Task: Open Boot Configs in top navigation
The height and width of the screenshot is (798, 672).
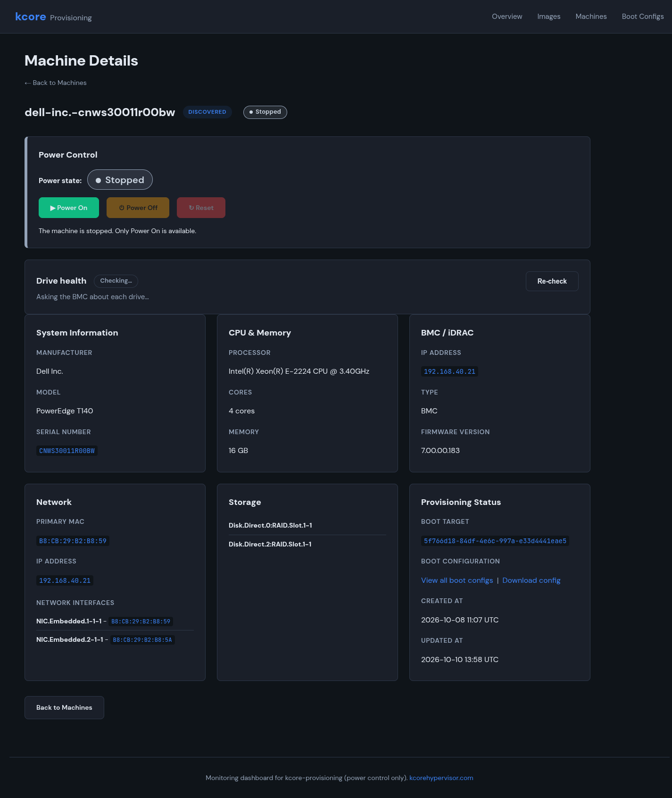Action: [x=643, y=17]
